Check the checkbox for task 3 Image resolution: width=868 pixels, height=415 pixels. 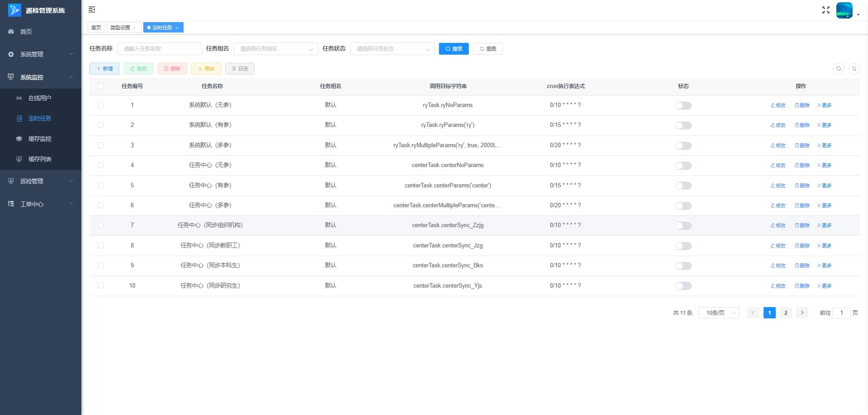coord(100,145)
